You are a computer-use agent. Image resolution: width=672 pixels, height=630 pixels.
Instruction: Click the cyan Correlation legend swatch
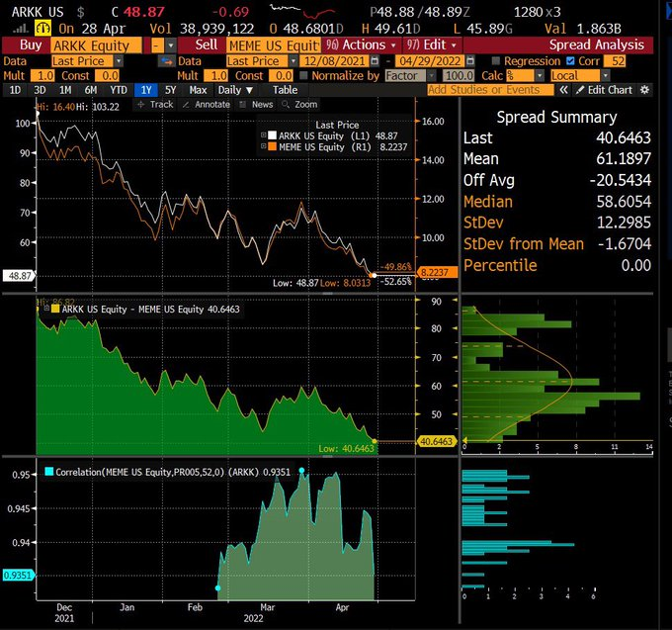[48, 472]
